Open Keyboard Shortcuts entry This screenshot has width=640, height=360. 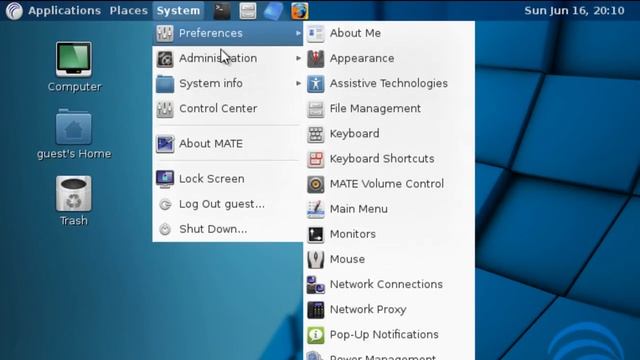[389, 159]
